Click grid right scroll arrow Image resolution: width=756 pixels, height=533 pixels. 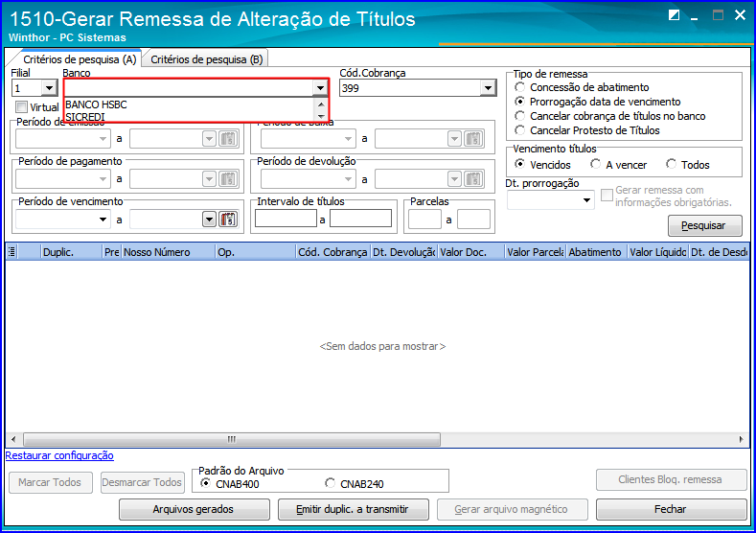(x=741, y=439)
